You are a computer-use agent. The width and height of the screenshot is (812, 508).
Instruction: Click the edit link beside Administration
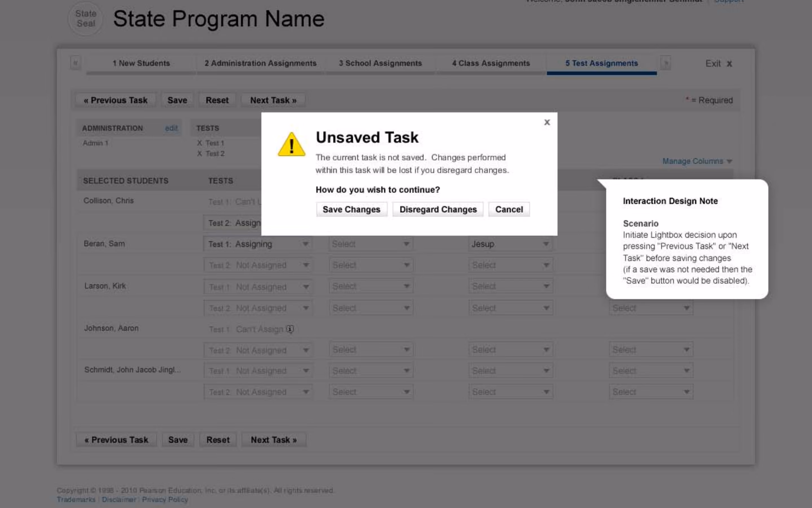(171, 128)
